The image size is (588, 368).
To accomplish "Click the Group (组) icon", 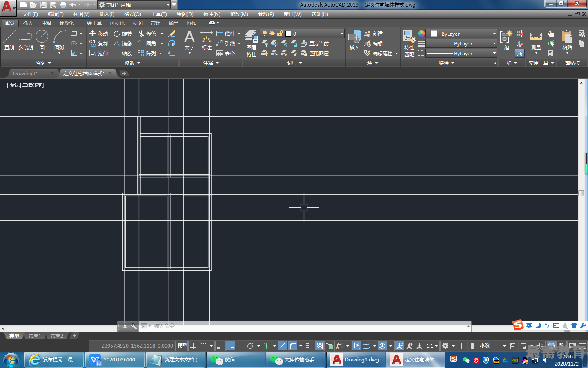I will (506, 40).
